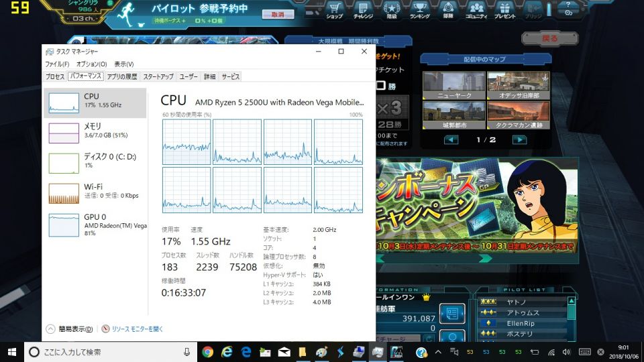Open the Shop cart icon
The width and height of the screenshot is (644, 362).
[x=333, y=10]
